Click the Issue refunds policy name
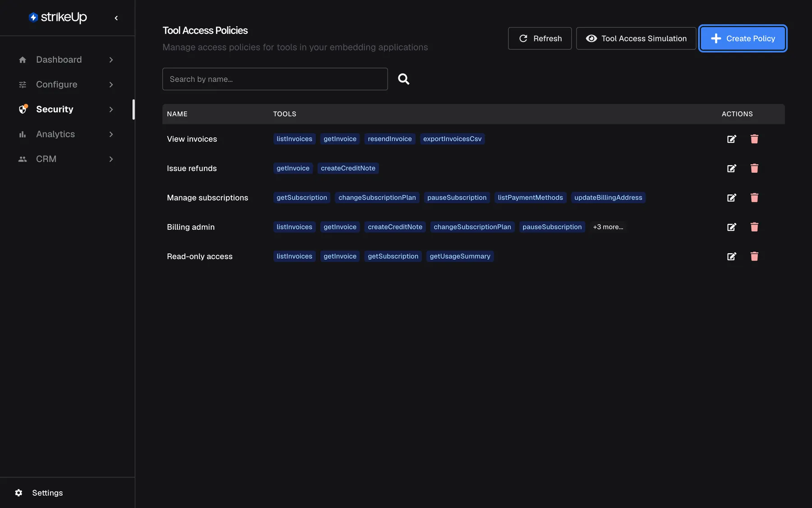Image resolution: width=812 pixels, height=508 pixels. click(x=192, y=168)
